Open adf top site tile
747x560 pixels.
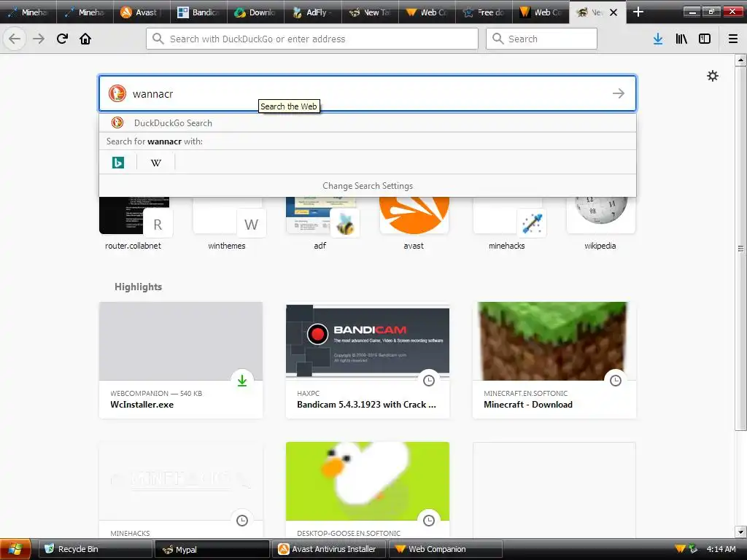[320, 223]
